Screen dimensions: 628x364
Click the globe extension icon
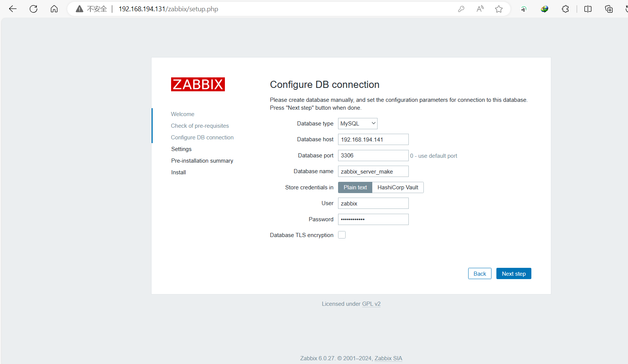coord(545,9)
